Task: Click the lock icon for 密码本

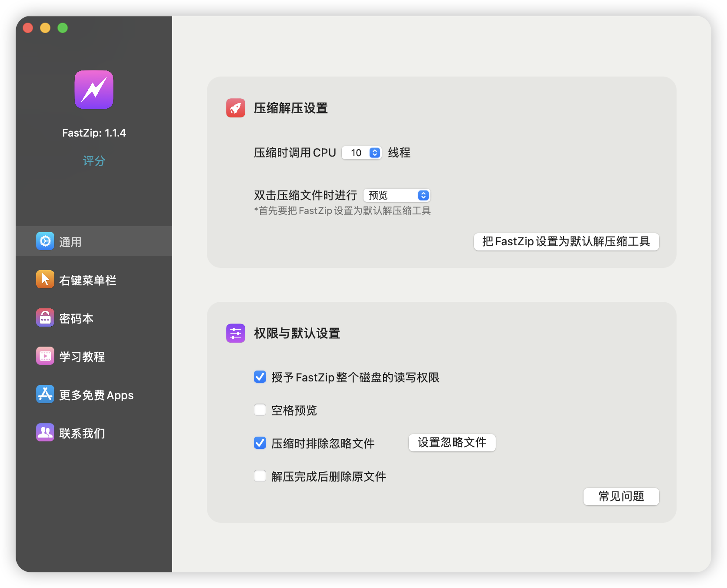Action: point(45,317)
